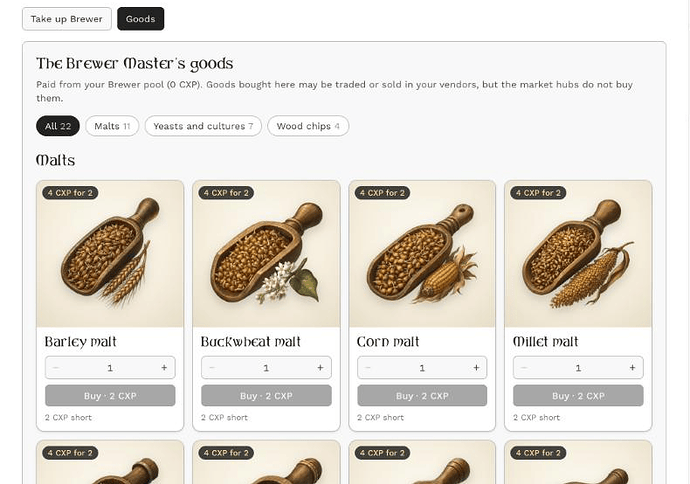
Task: Click '2 CXP short' under Millet malt
Action: pos(536,418)
